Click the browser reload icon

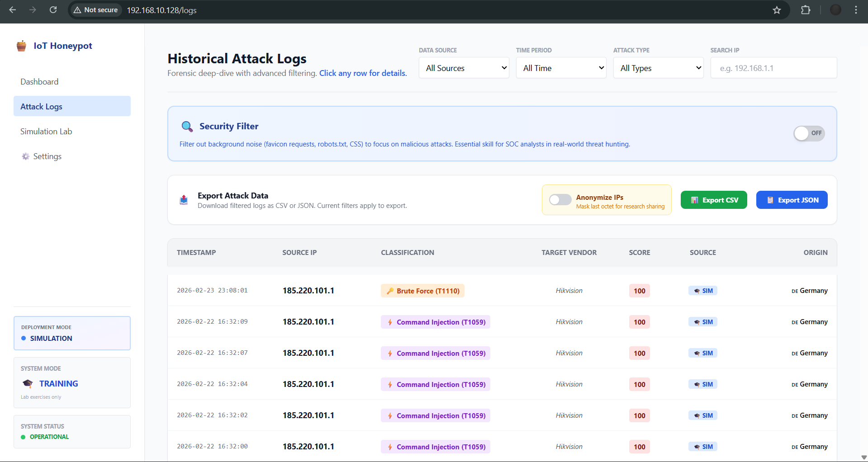pos(53,10)
